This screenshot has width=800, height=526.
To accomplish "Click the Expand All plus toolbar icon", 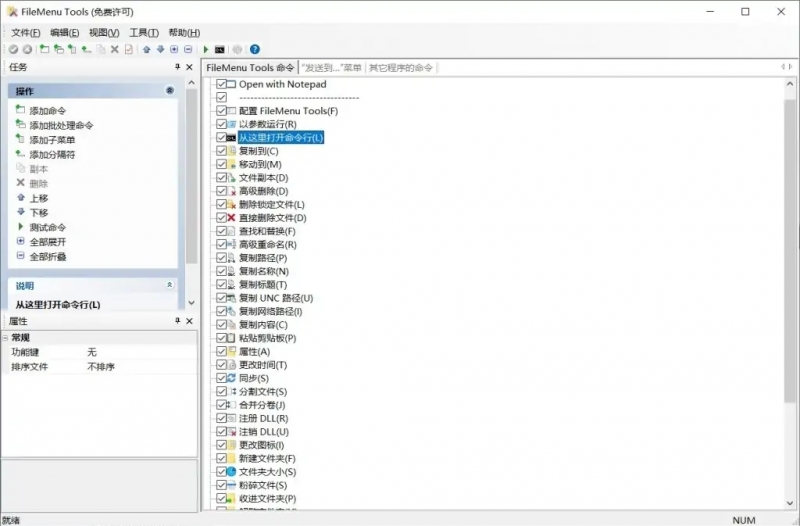I will pos(174,49).
